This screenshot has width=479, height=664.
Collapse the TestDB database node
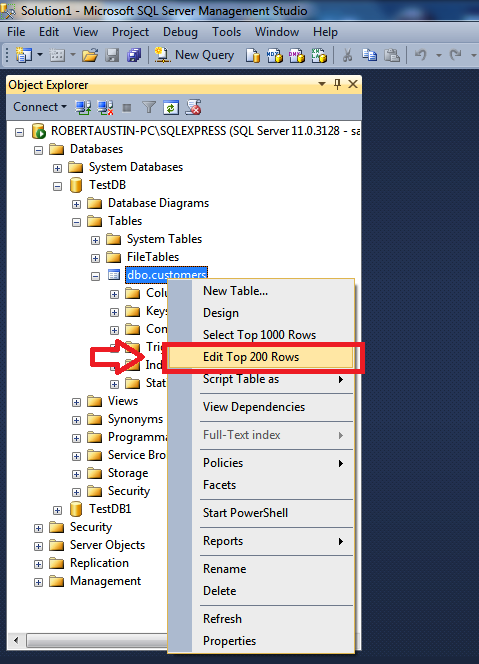point(57,186)
